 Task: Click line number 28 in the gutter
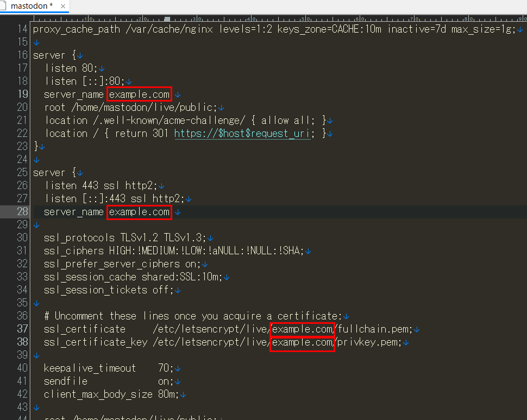click(x=22, y=212)
